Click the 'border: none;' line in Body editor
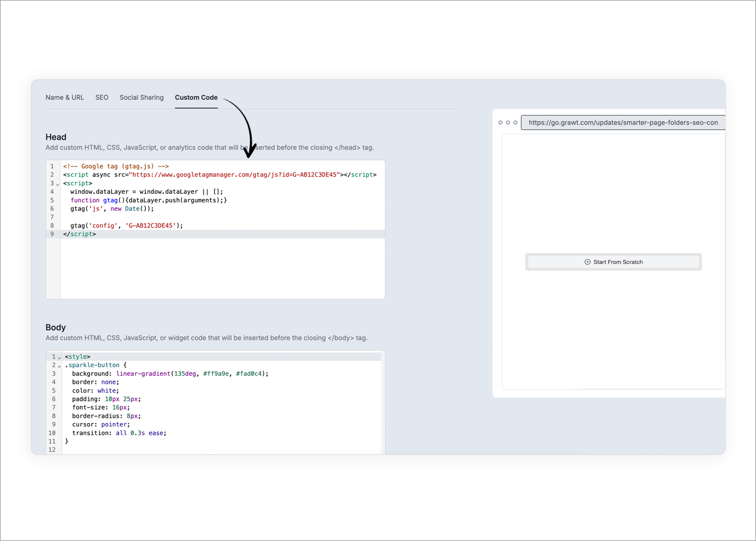 click(x=96, y=382)
